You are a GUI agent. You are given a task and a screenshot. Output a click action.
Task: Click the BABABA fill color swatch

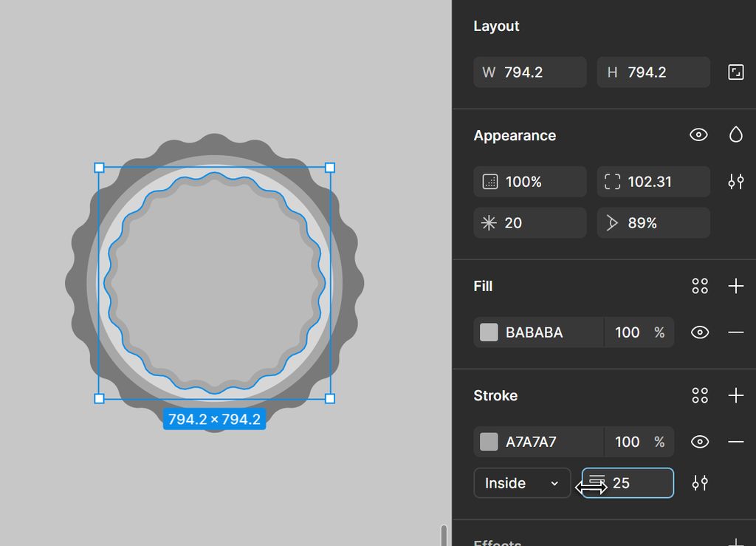pos(489,332)
